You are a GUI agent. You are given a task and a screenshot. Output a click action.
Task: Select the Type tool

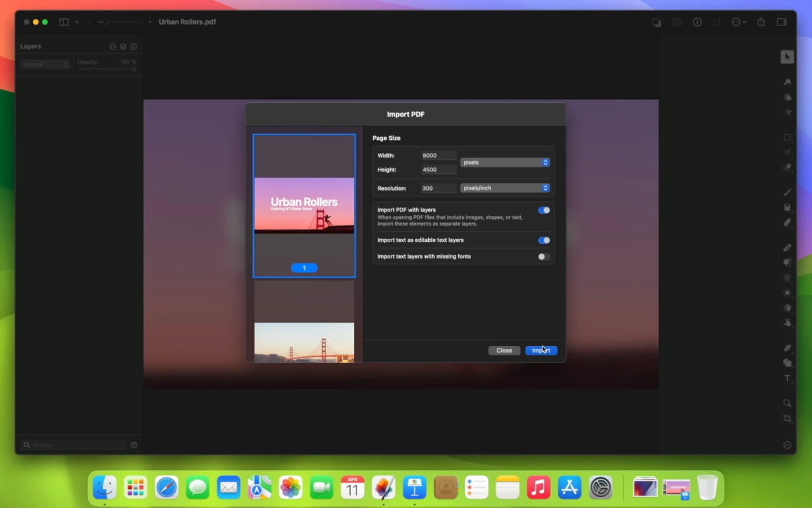(x=787, y=378)
